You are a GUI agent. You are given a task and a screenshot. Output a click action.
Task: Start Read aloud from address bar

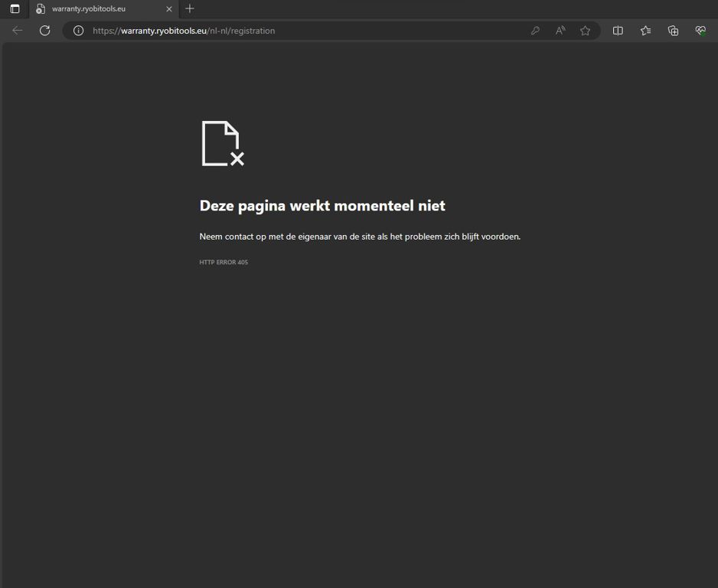coord(560,31)
